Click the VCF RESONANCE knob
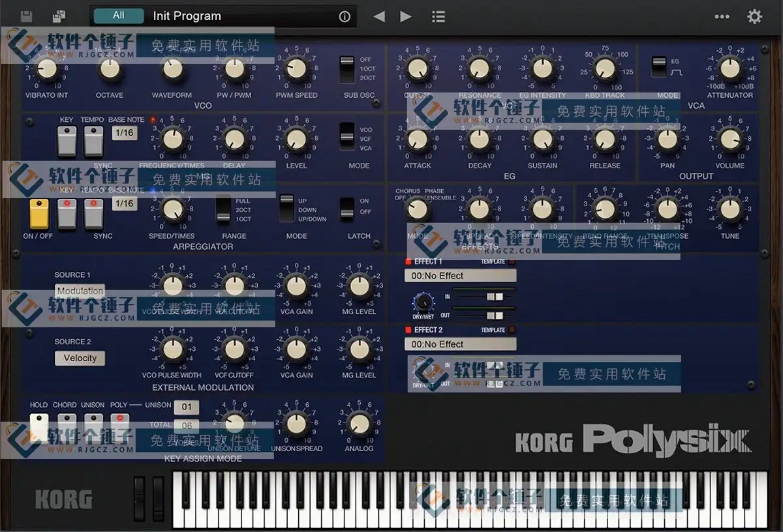Image resolution: width=783 pixels, height=532 pixels. pos(480,68)
